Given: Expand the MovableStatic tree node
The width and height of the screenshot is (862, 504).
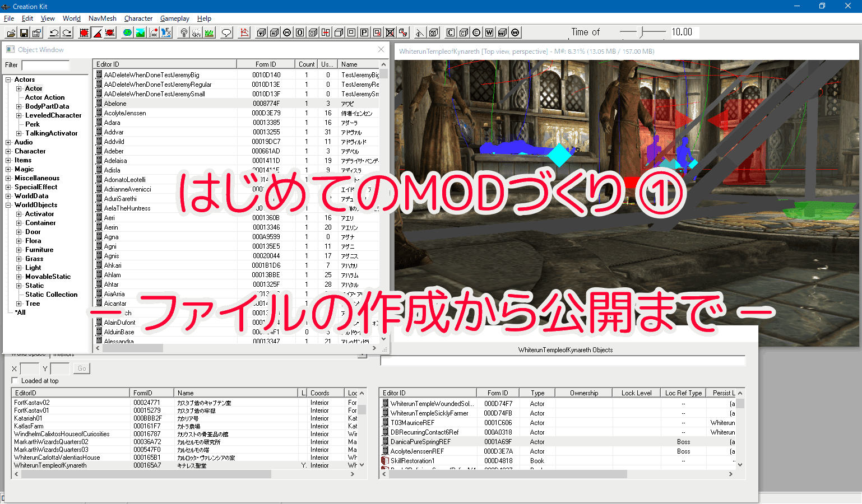Looking at the screenshot, I should [19, 277].
